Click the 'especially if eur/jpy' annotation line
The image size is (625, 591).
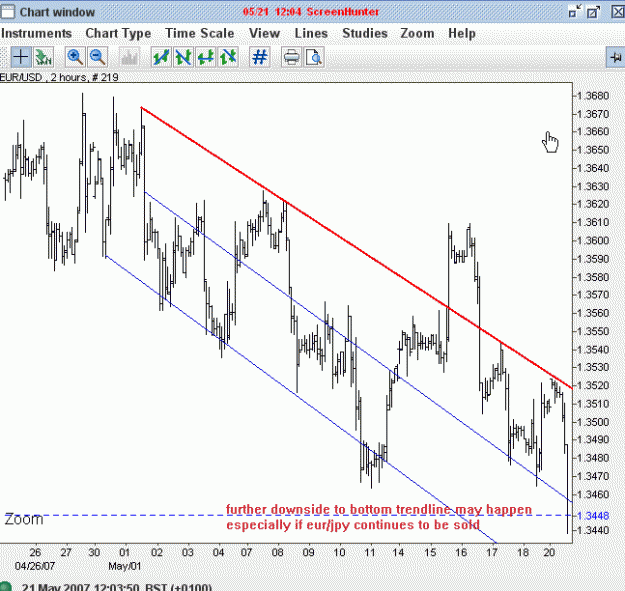(x=353, y=525)
